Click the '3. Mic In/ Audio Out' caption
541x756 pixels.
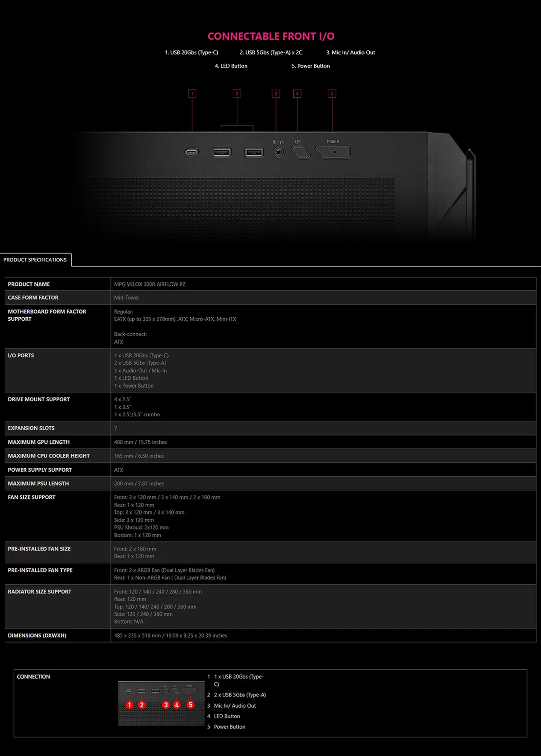click(x=350, y=52)
